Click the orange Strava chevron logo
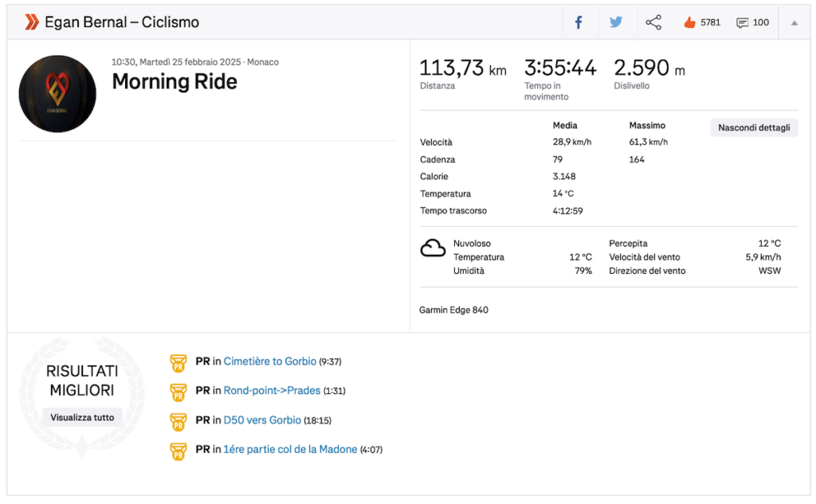This screenshot has height=504, width=816. (32, 22)
